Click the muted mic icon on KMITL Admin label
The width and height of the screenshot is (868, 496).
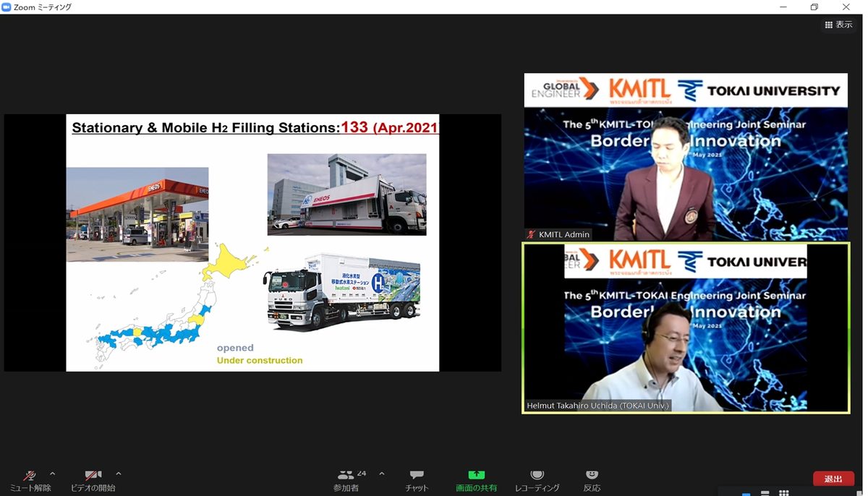(532, 234)
